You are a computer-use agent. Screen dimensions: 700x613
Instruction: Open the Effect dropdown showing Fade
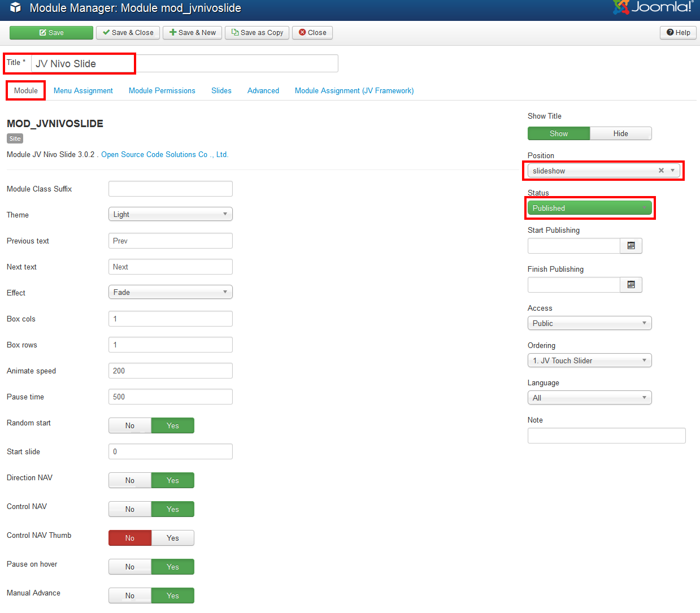(x=171, y=292)
